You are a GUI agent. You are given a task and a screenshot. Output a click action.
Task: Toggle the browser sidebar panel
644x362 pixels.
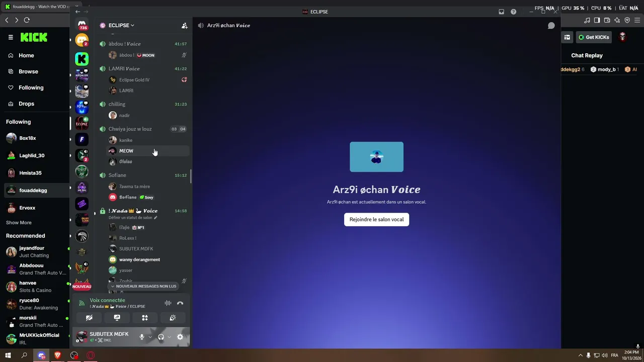click(x=597, y=20)
